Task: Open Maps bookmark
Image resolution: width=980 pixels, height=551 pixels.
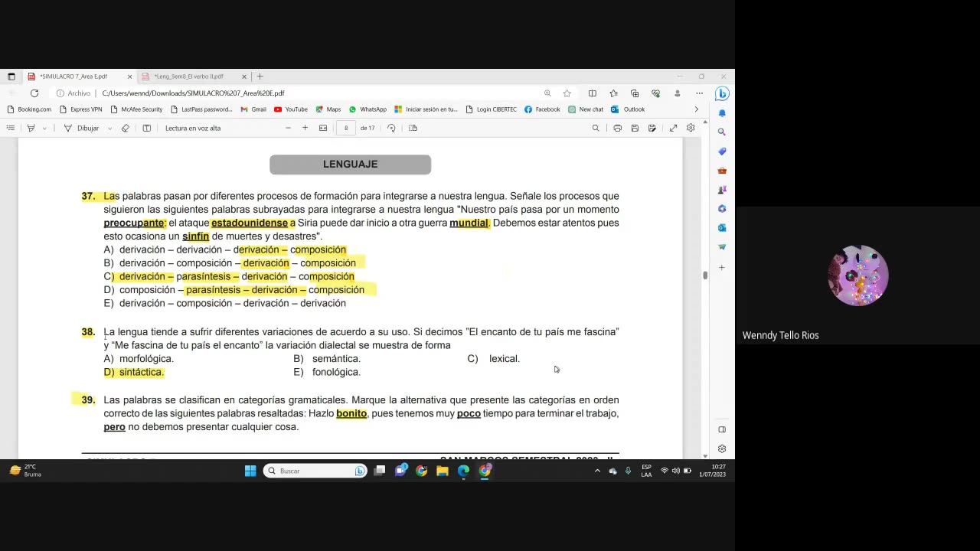Action: 328,109
